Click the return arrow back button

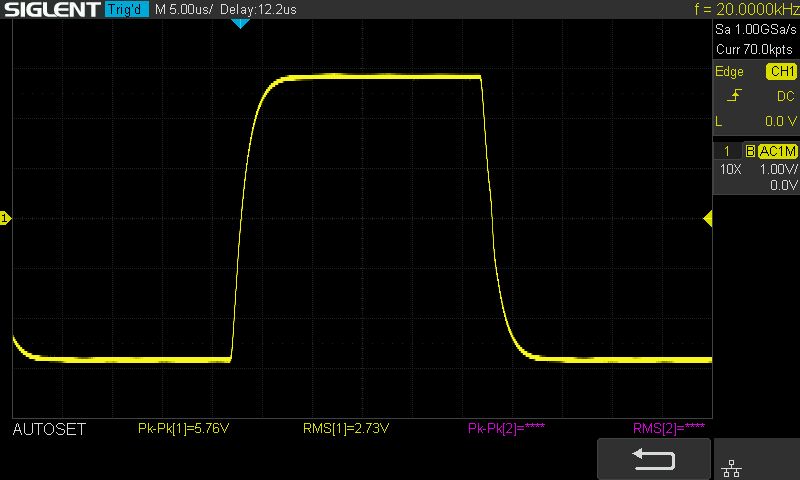click(654, 459)
